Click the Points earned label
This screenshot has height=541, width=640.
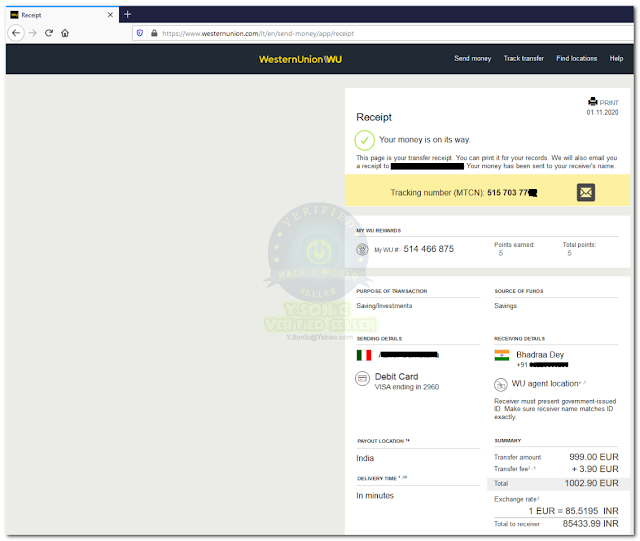(514, 245)
